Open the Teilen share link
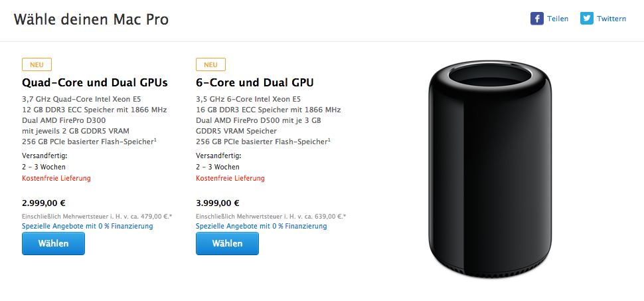The image size is (644, 301). pos(558,19)
